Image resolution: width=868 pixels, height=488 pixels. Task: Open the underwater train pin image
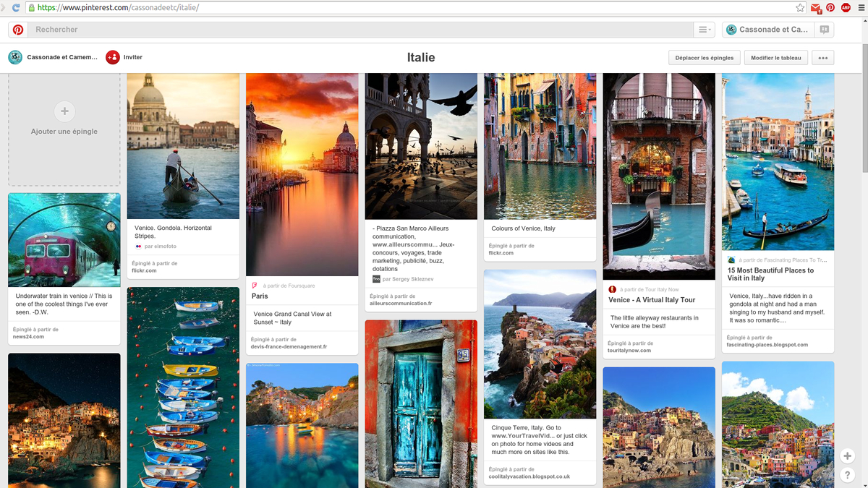click(64, 240)
